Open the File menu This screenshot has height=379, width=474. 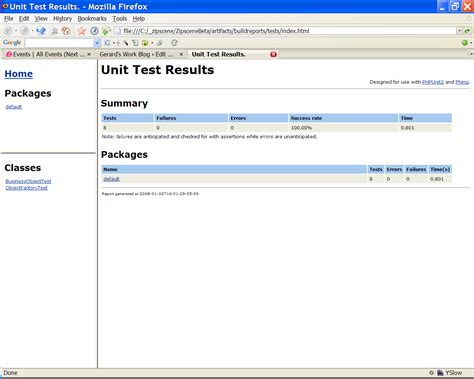tap(9, 19)
